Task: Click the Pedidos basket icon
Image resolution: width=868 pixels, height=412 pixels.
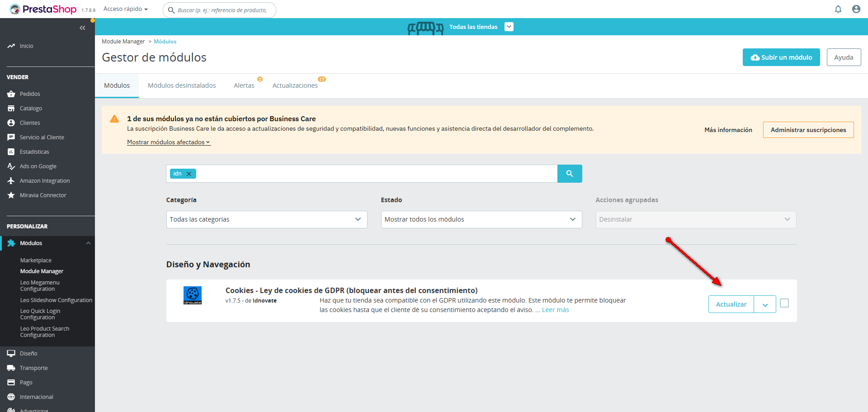Action: pyautogui.click(x=11, y=94)
